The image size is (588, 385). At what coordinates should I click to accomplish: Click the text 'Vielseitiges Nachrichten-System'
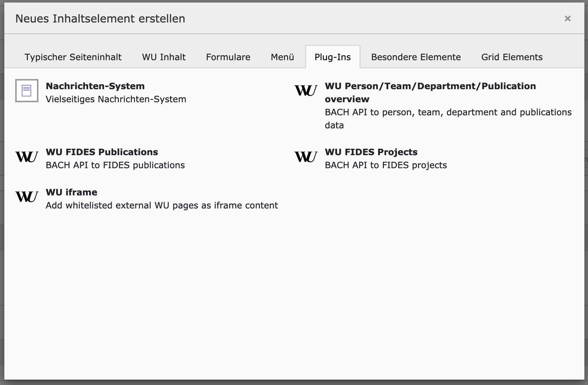(x=116, y=99)
